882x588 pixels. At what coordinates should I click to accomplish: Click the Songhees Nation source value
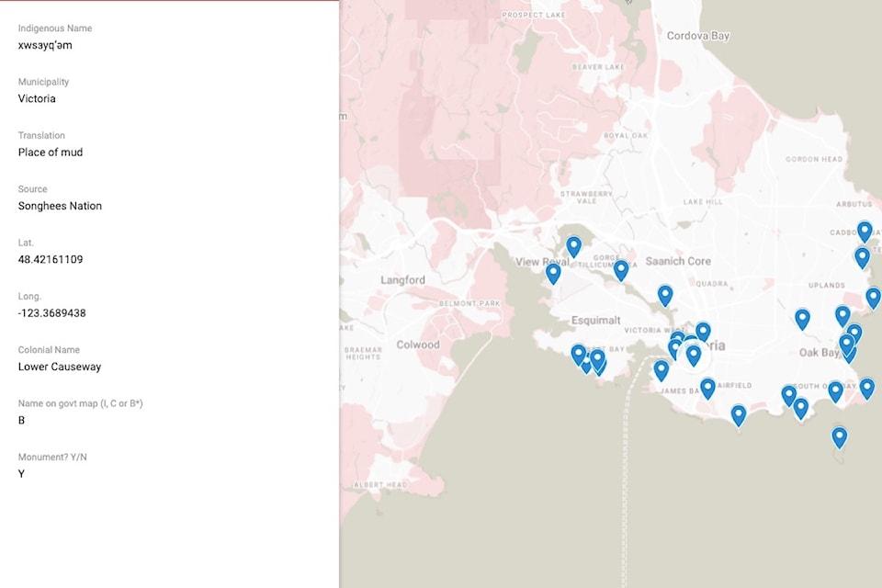[x=60, y=206]
